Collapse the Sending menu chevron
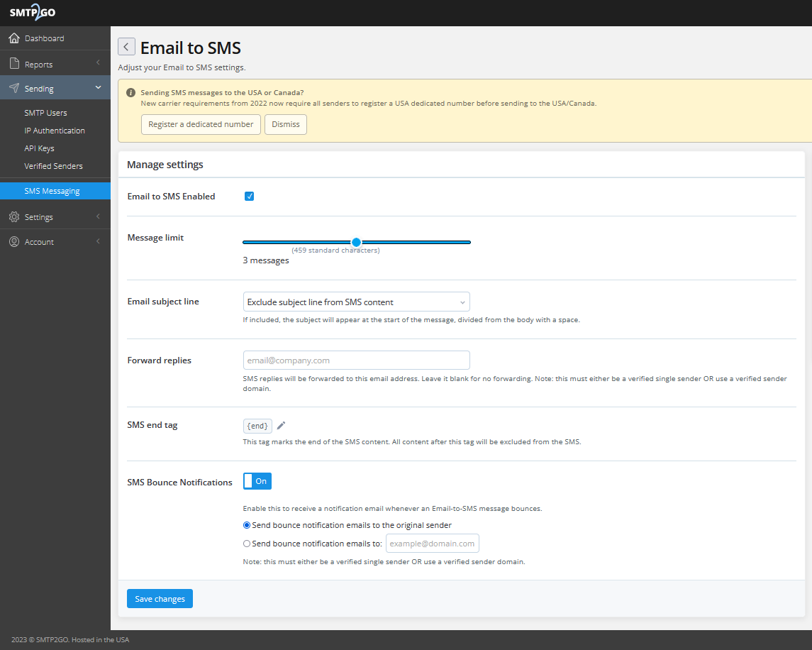The width and height of the screenshot is (812, 650). [x=98, y=87]
